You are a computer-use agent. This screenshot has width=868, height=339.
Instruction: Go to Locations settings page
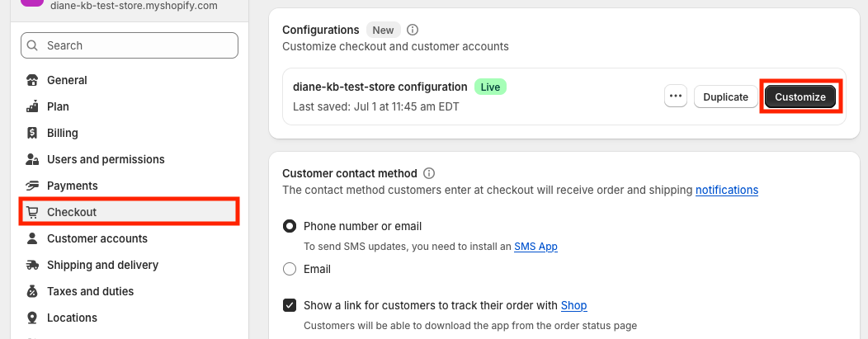(x=72, y=318)
